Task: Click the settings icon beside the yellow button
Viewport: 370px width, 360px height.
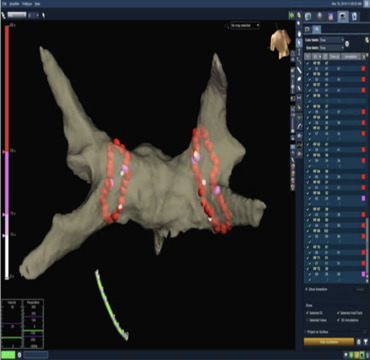Action: click(359, 342)
